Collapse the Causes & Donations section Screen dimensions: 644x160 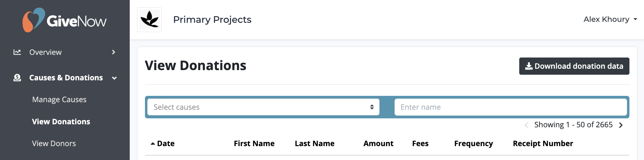coord(115,78)
